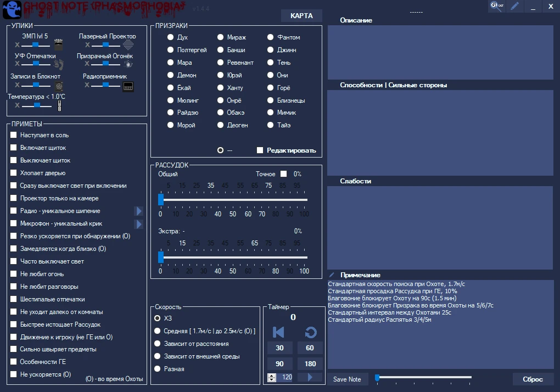Click the Общий sanity slider handle

[161, 199]
